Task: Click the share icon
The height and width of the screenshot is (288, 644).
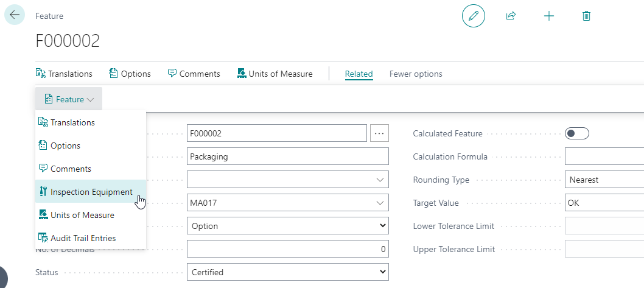Action: tap(511, 16)
